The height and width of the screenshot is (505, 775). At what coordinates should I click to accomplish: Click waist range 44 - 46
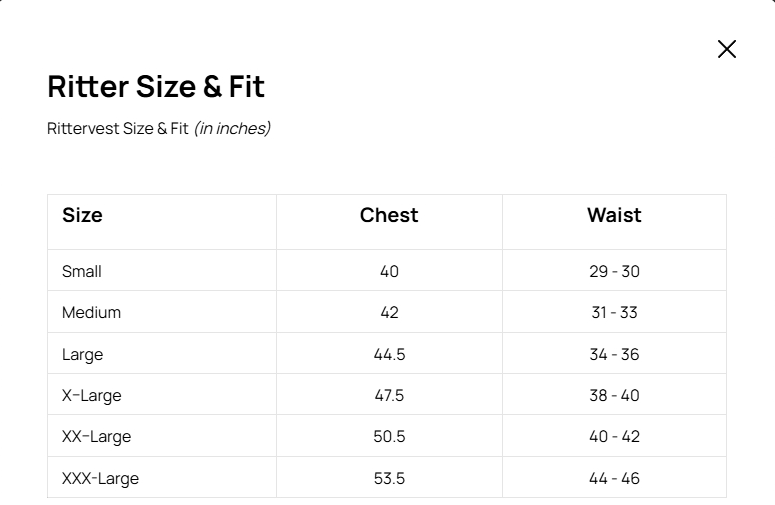(x=614, y=479)
